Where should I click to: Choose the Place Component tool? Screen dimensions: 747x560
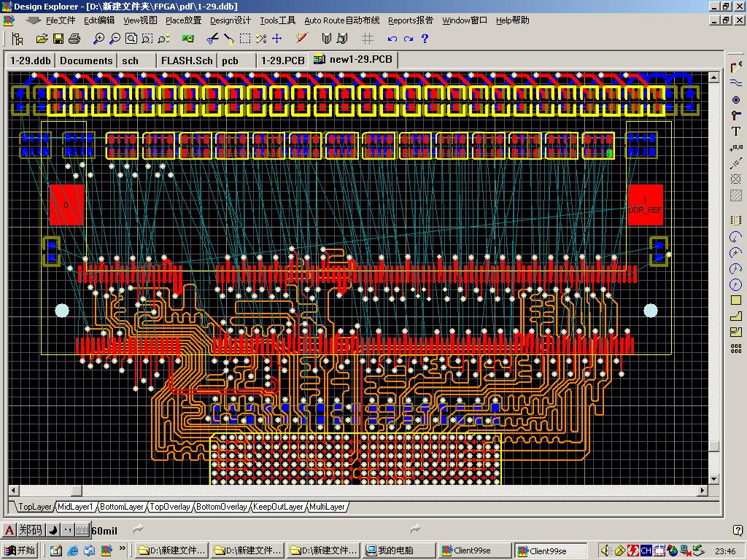point(736,219)
